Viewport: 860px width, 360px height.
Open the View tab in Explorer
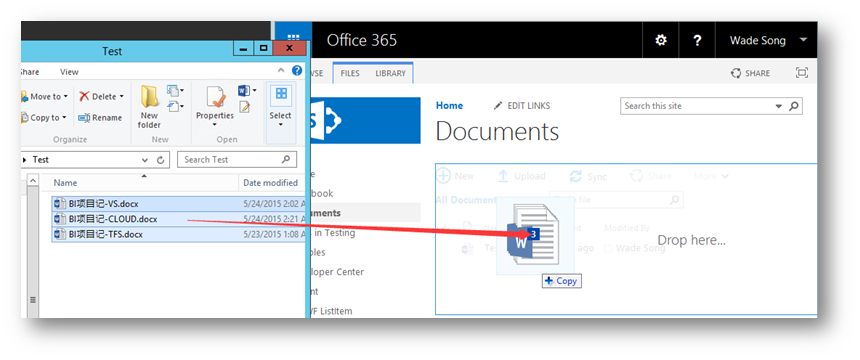pos(69,72)
